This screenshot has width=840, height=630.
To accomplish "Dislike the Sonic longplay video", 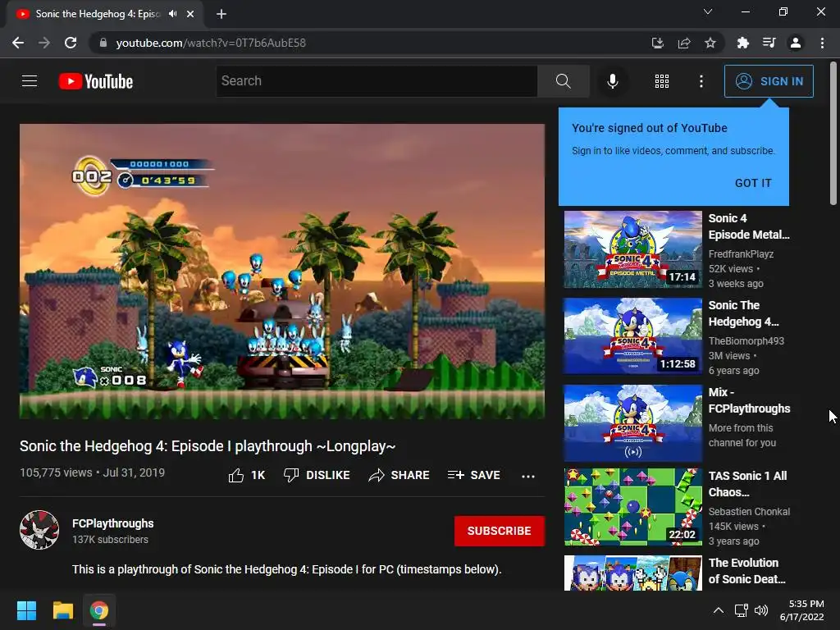I will point(317,475).
